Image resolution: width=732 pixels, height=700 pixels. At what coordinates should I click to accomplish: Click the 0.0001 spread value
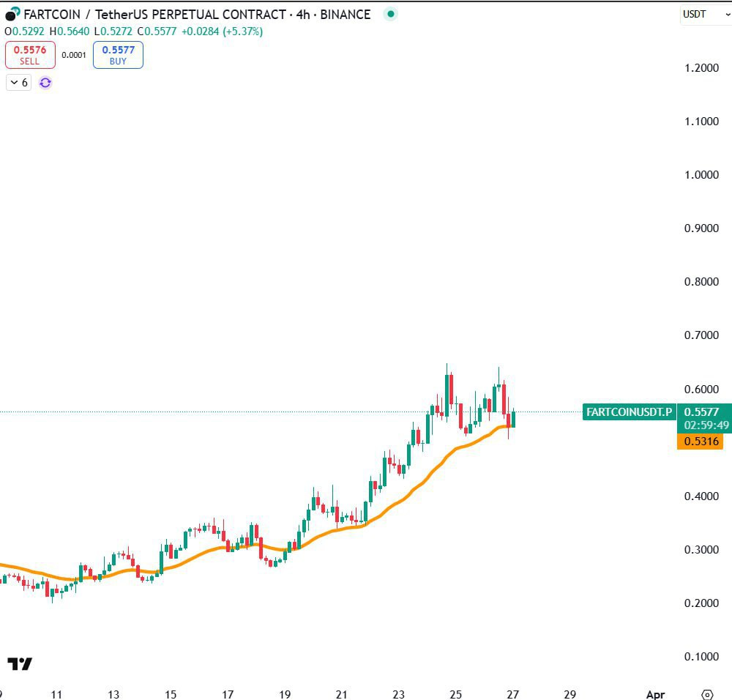coord(74,54)
